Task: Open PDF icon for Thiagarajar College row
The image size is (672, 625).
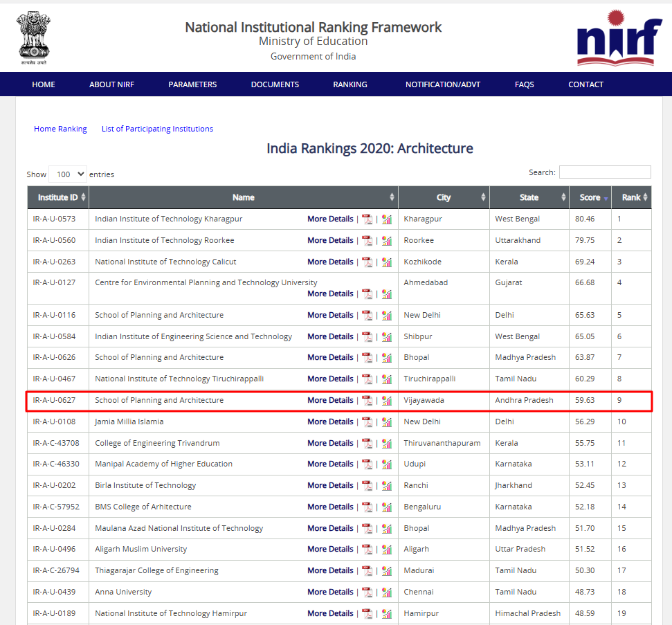Action: 367,570
